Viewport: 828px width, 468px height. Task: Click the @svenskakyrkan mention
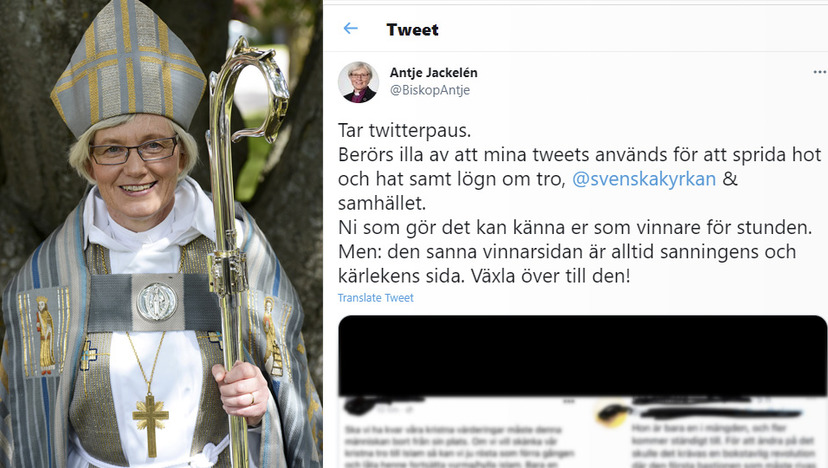coord(644,179)
